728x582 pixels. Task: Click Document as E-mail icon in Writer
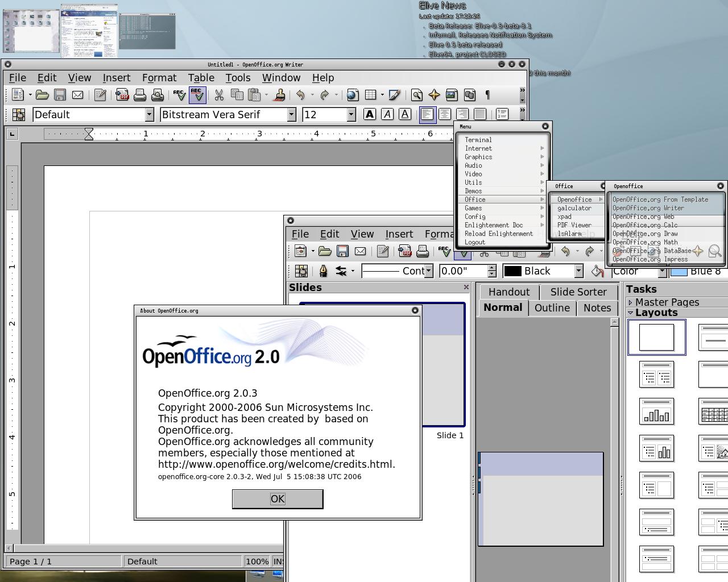click(x=77, y=95)
